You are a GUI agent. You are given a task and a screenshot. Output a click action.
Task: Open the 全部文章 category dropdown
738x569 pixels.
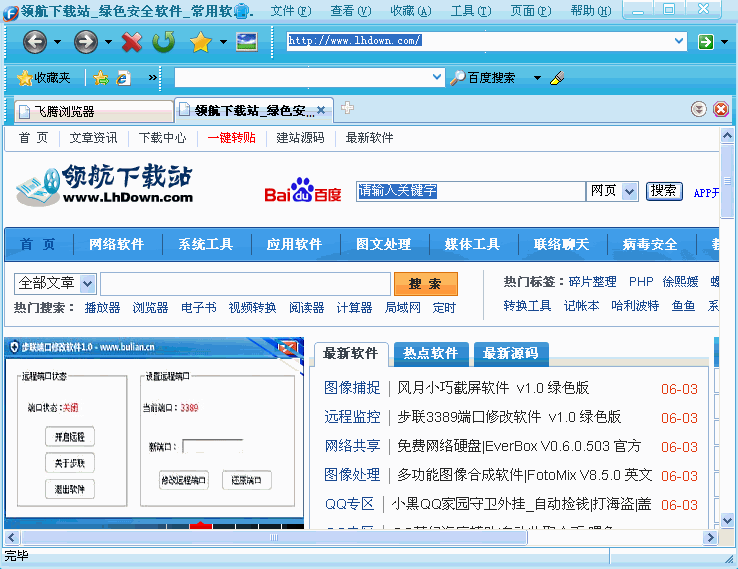[x=88, y=283]
